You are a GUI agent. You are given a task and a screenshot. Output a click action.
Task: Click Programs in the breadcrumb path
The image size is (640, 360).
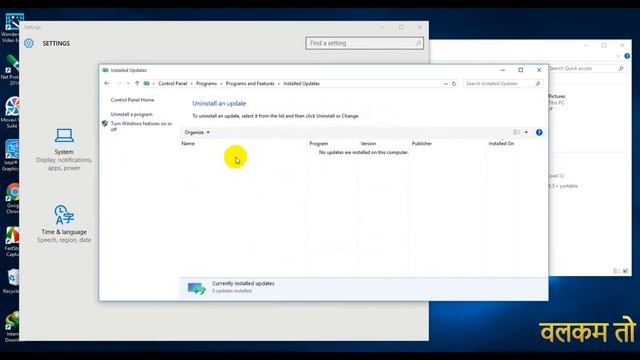click(x=207, y=83)
